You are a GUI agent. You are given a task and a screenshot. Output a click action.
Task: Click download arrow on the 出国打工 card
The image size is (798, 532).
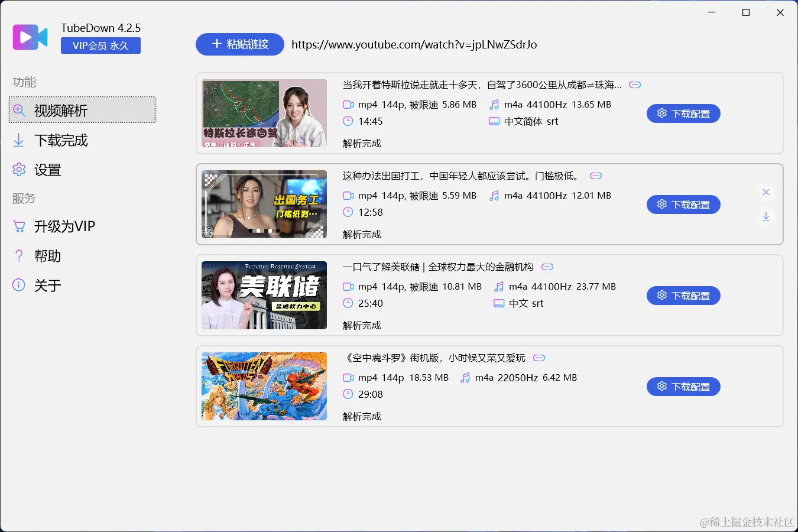point(766,216)
